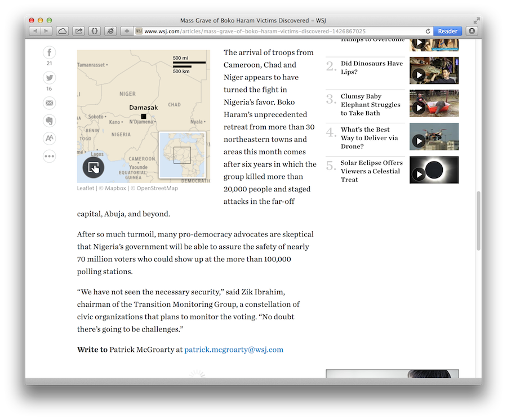The width and height of the screenshot is (507, 420).
Task: Email the article via envelope icon
Action: pyautogui.click(x=49, y=103)
